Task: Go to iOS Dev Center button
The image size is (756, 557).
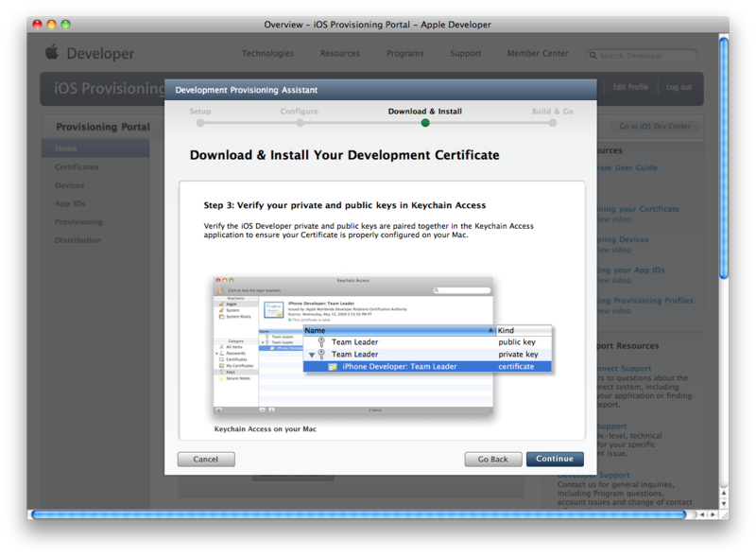Action: 655,126
